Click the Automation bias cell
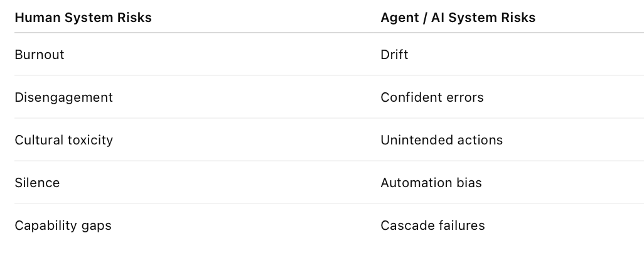644x255 pixels. tap(431, 183)
